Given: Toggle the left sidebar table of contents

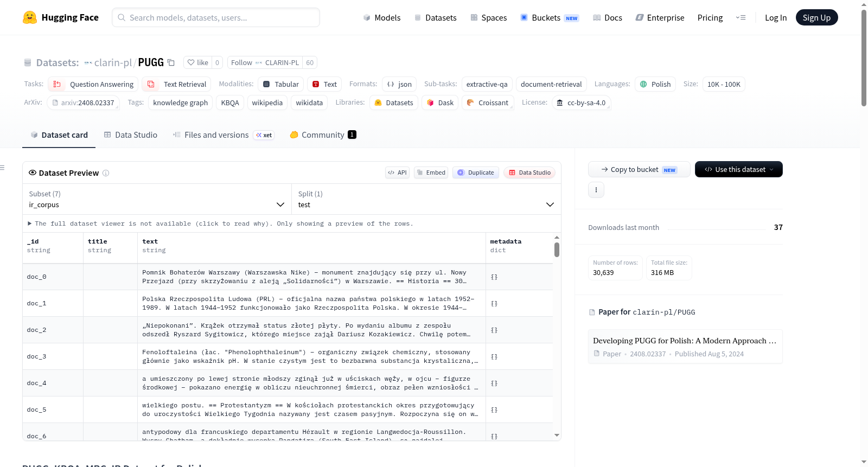Looking at the screenshot, I should pos(3,168).
